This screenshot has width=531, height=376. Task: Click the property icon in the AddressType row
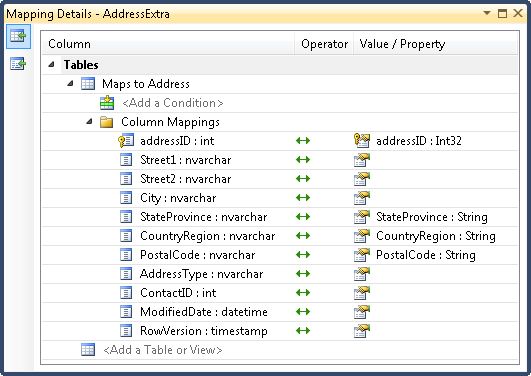coord(362,274)
